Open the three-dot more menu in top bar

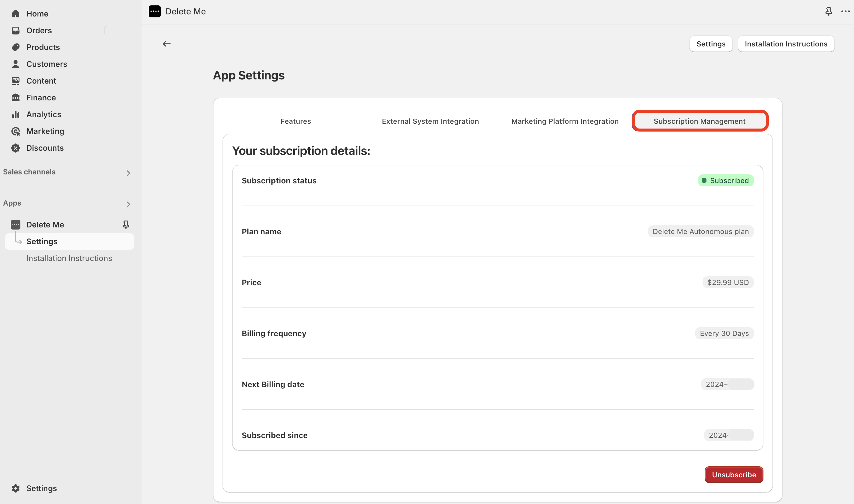pyautogui.click(x=845, y=12)
